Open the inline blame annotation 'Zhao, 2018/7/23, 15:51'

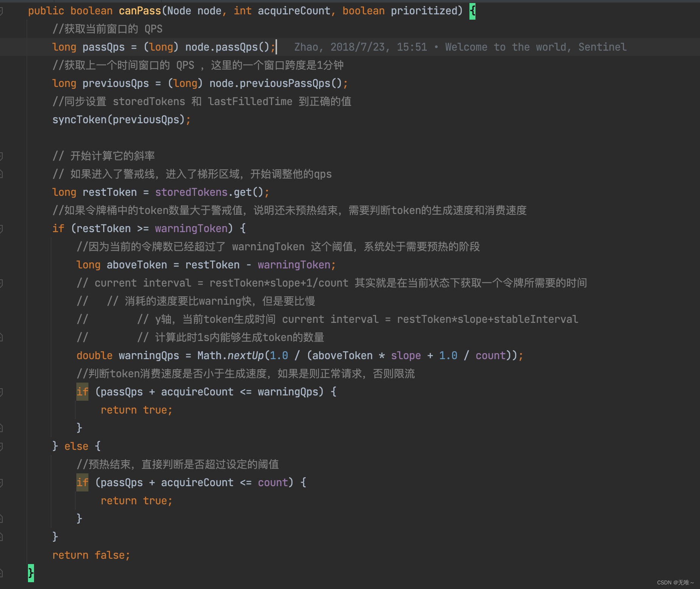(x=361, y=47)
